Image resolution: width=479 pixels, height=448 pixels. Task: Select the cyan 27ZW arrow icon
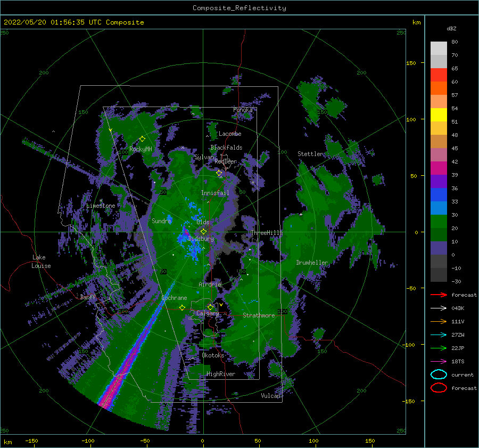(x=439, y=335)
